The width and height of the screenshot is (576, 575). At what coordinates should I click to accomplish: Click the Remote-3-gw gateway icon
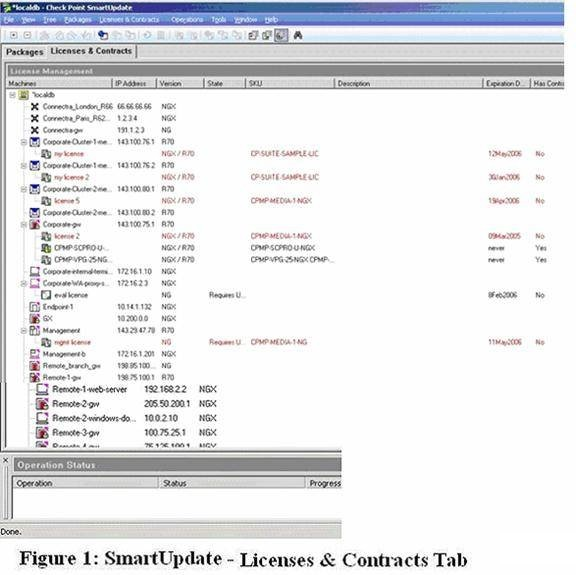click(x=42, y=433)
